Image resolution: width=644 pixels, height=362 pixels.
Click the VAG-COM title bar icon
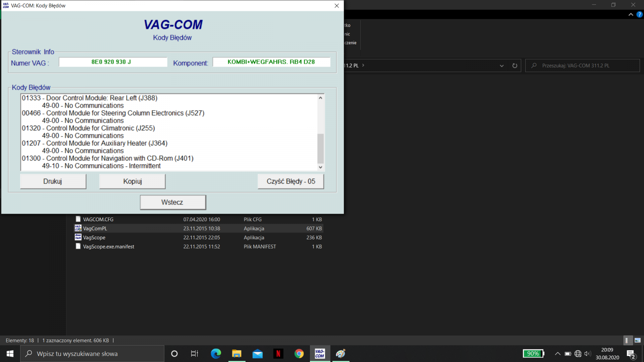pos(6,6)
